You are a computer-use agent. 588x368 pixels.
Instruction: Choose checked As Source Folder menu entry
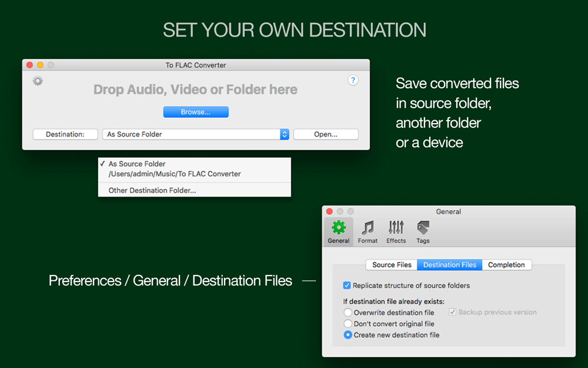(x=194, y=164)
